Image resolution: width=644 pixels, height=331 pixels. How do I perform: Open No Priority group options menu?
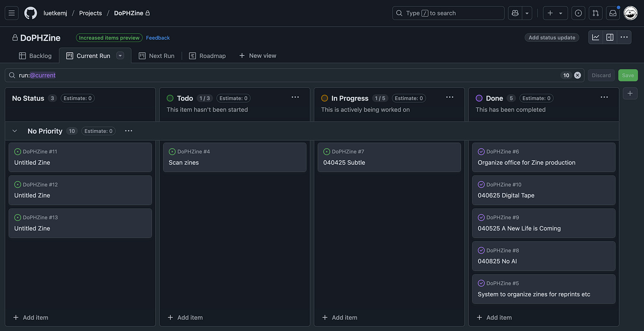click(129, 131)
